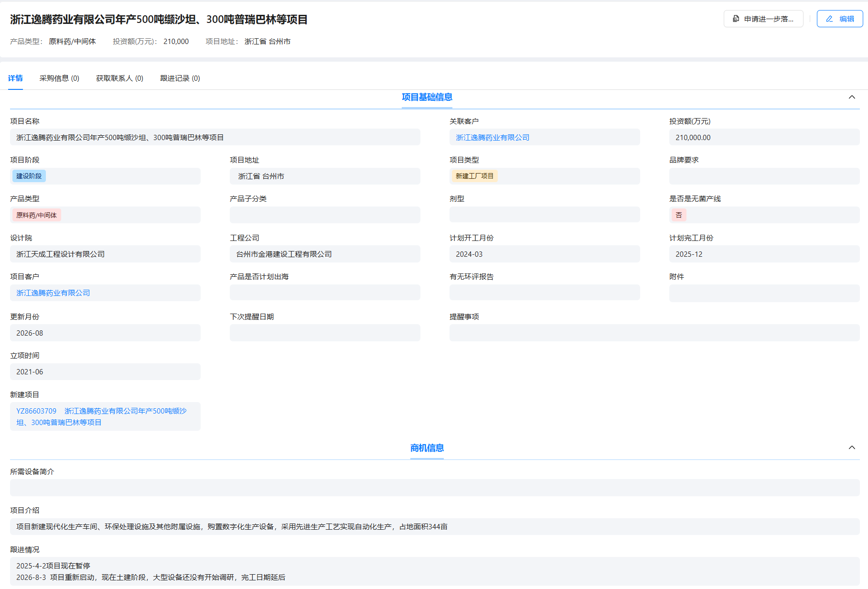This screenshot has height=589, width=868.
Task: Click the 编辑 edit button
Action: tap(839, 19)
